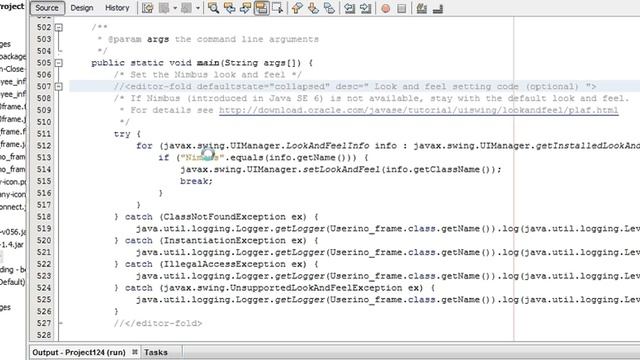Jump to Previous Bookmark icon

297,8
